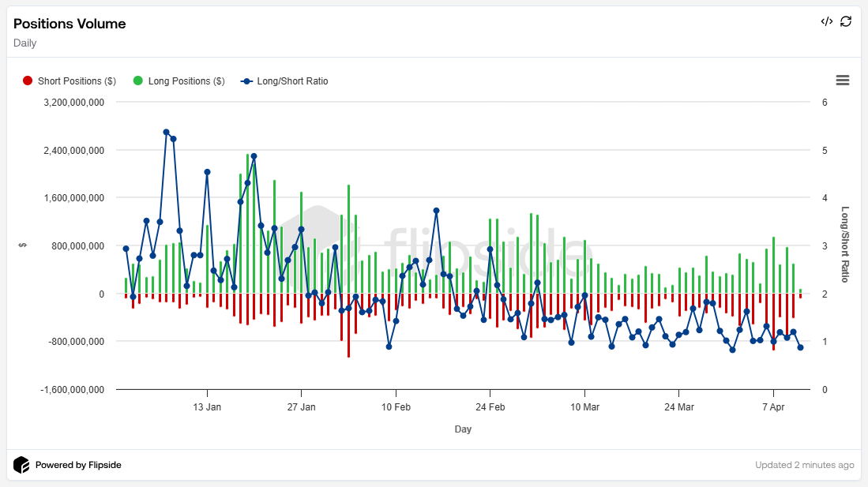Click the Positions Volume chart title
868x487 pixels.
[x=70, y=24]
